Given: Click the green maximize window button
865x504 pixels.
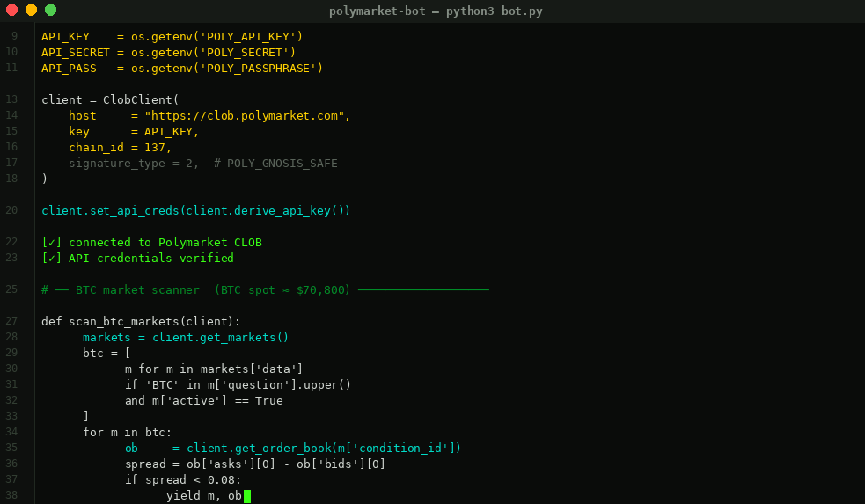Looking at the screenshot, I should tap(50, 10).
